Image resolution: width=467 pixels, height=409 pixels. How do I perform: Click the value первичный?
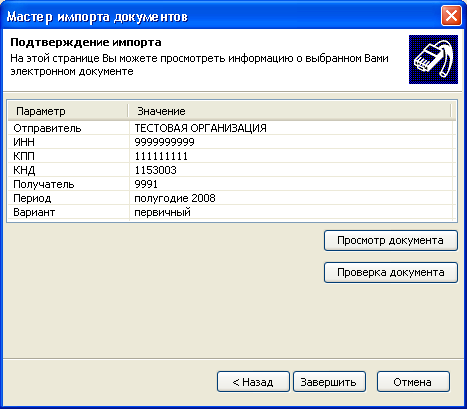click(162, 212)
